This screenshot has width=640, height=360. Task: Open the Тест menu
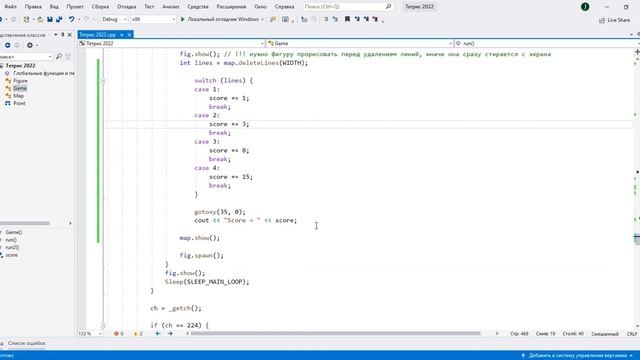point(149,7)
